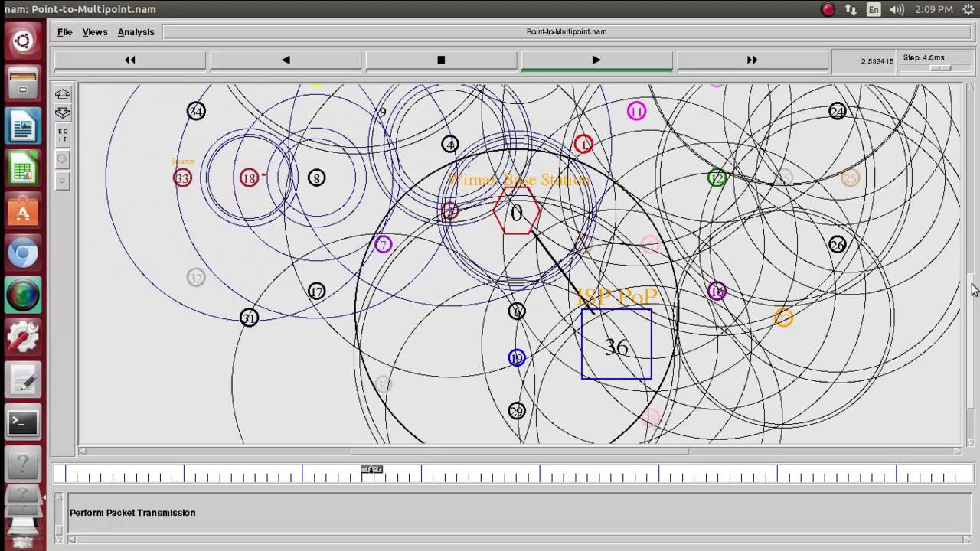This screenshot has width=980, height=551.
Task: Select green node 12
Action: [717, 178]
